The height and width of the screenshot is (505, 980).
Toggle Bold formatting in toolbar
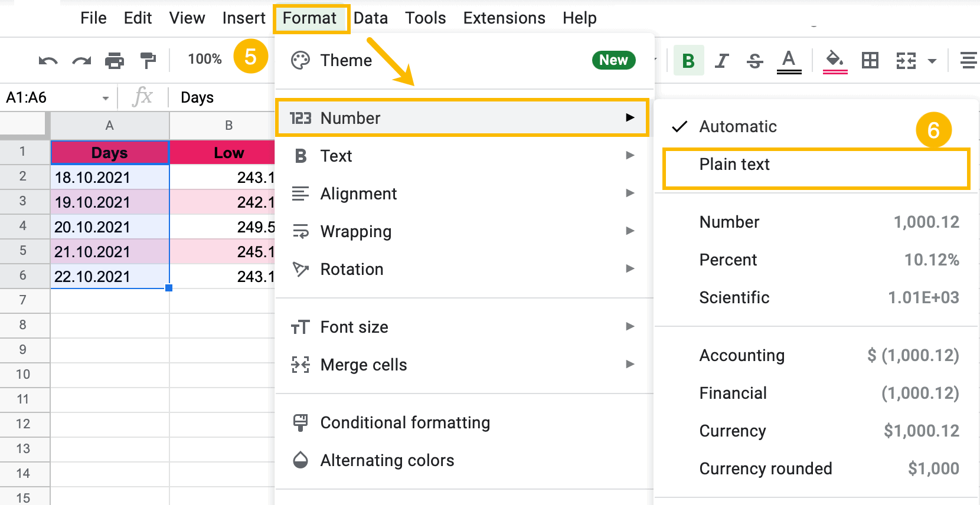688,60
